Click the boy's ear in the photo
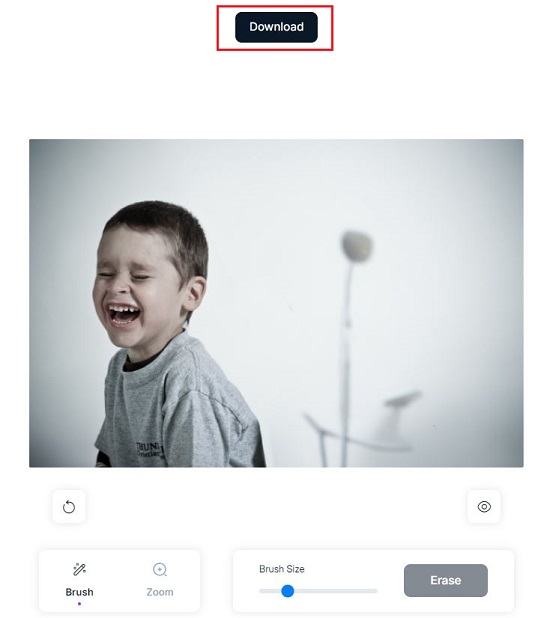This screenshot has height=618, width=550. [196, 294]
